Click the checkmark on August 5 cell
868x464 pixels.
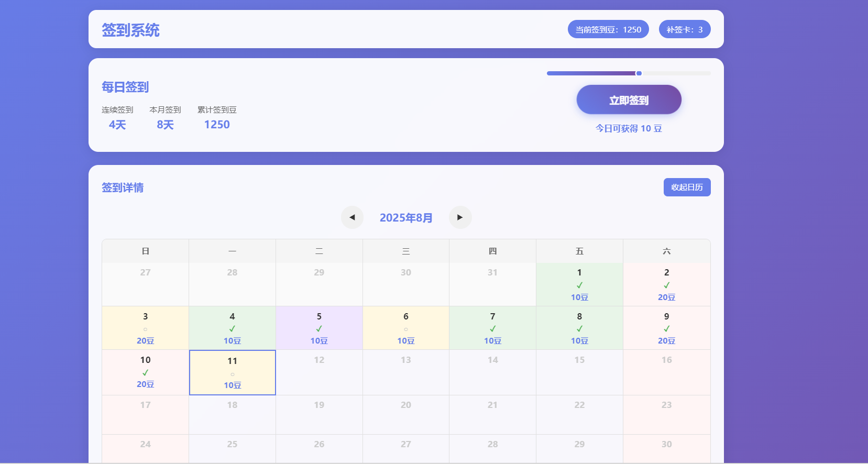point(319,329)
